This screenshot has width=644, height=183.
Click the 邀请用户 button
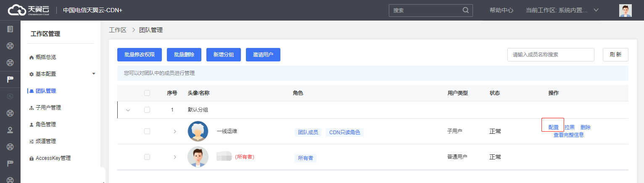(x=263, y=55)
